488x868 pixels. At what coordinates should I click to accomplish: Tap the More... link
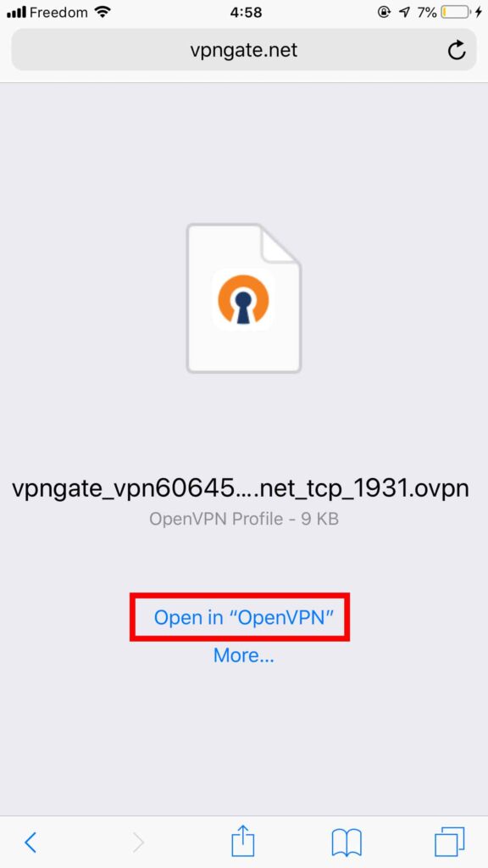(243, 655)
